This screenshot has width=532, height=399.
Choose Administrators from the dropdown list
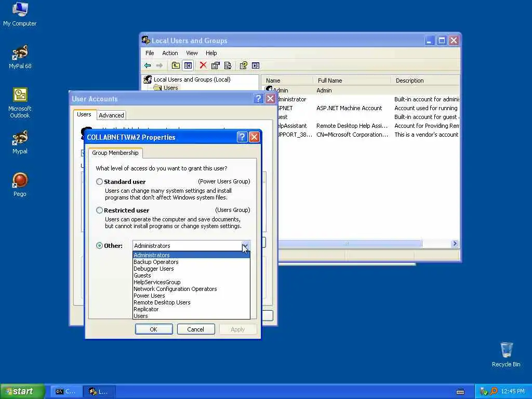pos(191,255)
